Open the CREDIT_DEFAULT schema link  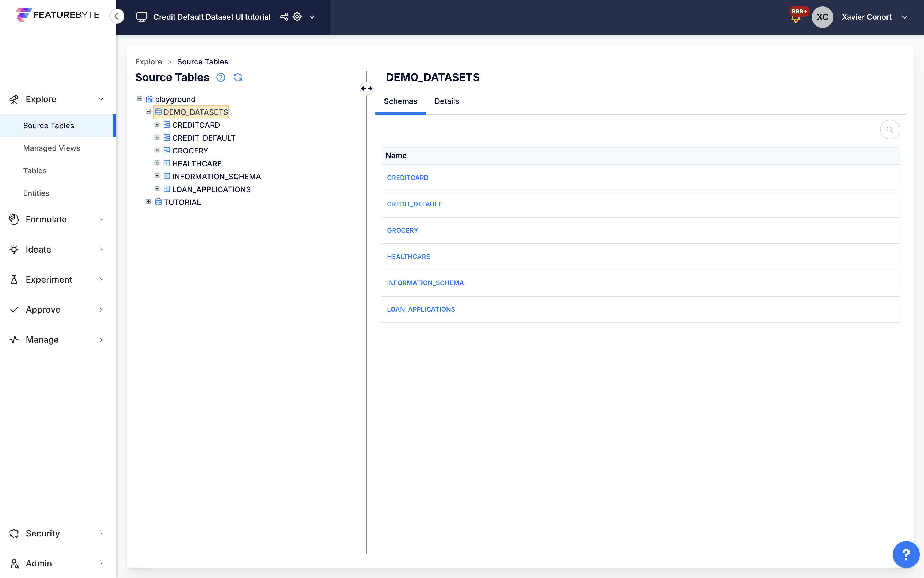pos(414,204)
